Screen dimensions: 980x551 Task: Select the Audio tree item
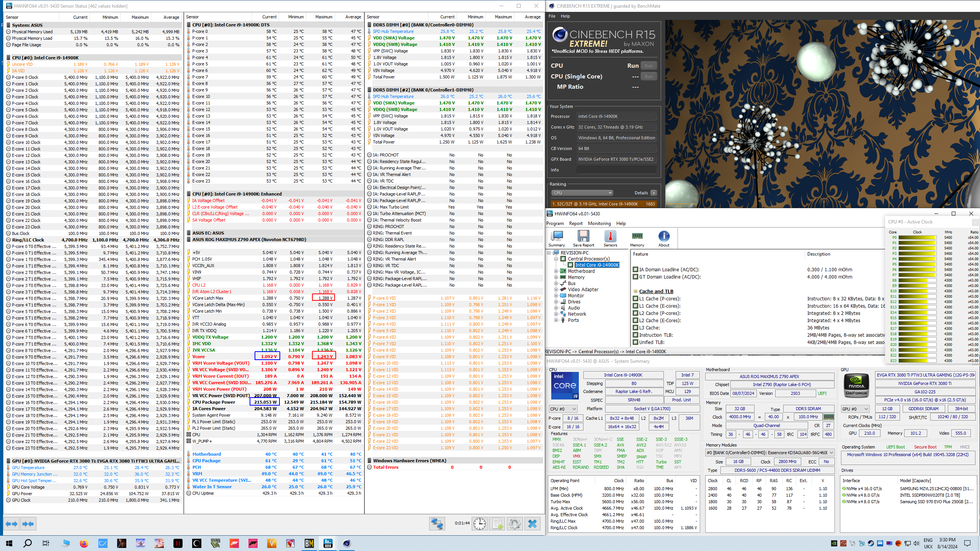click(574, 308)
